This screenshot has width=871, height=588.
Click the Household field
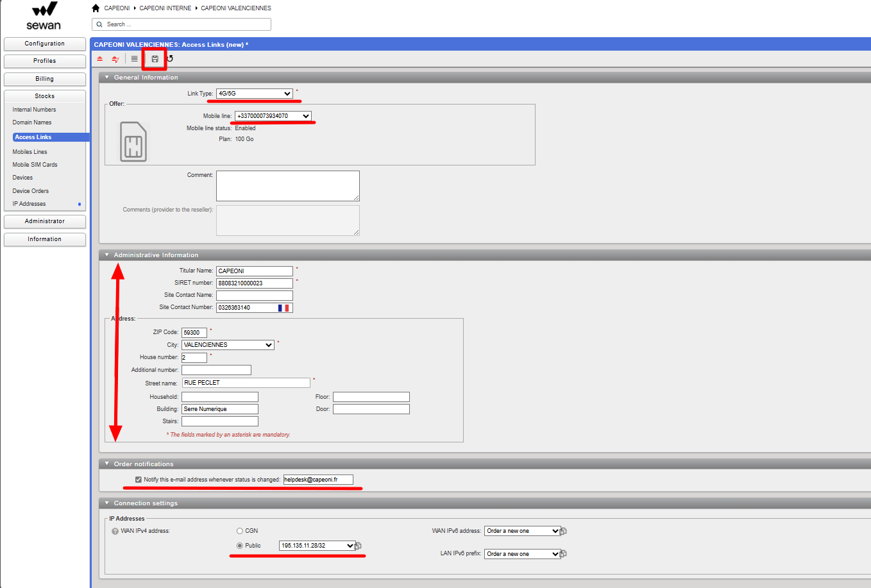pyautogui.click(x=220, y=397)
